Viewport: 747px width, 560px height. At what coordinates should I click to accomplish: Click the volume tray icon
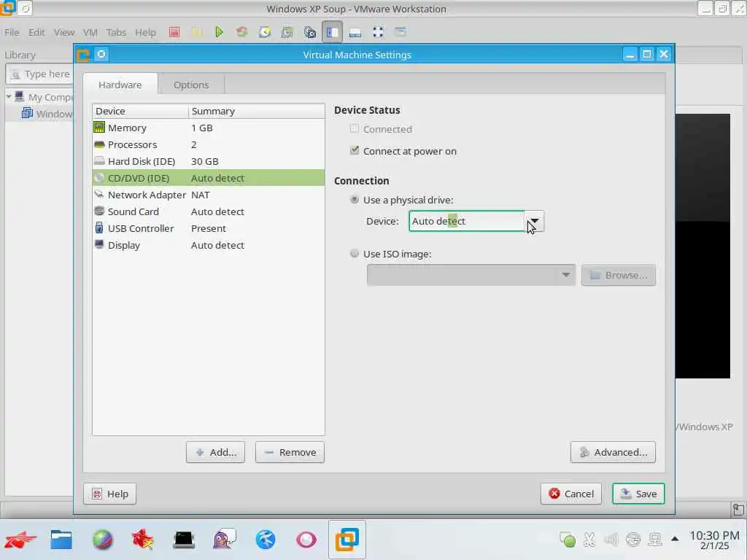pyautogui.click(x=611, y=540)
